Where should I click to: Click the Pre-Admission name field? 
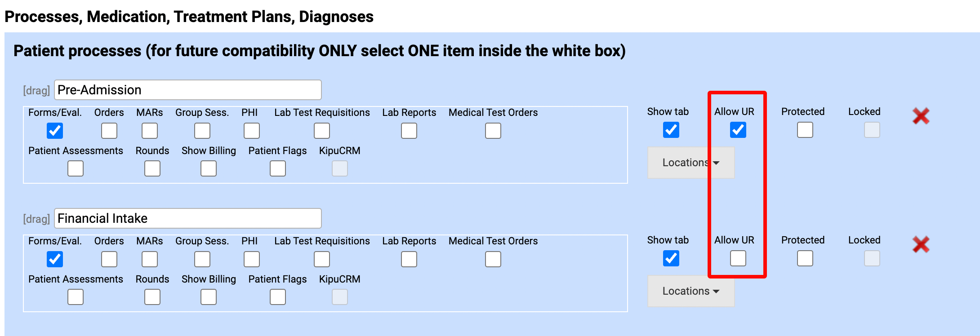click(187, 90)
